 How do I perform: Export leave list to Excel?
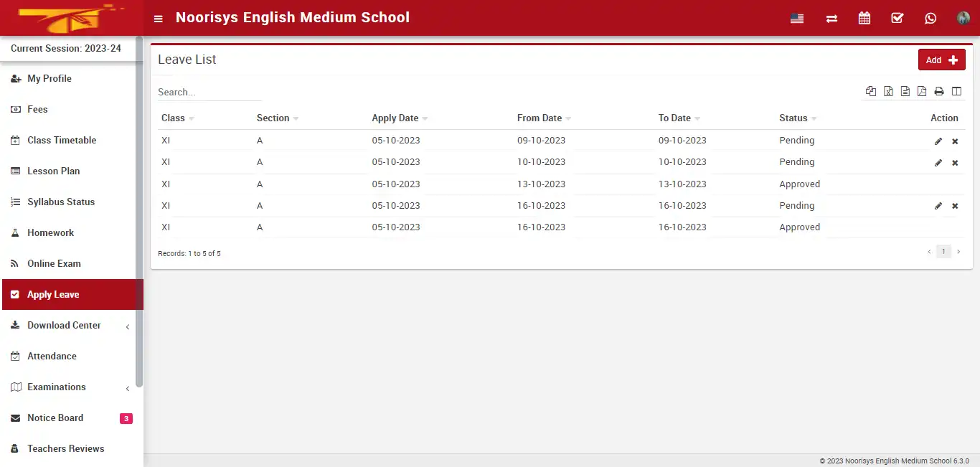(x=888, y=91)
